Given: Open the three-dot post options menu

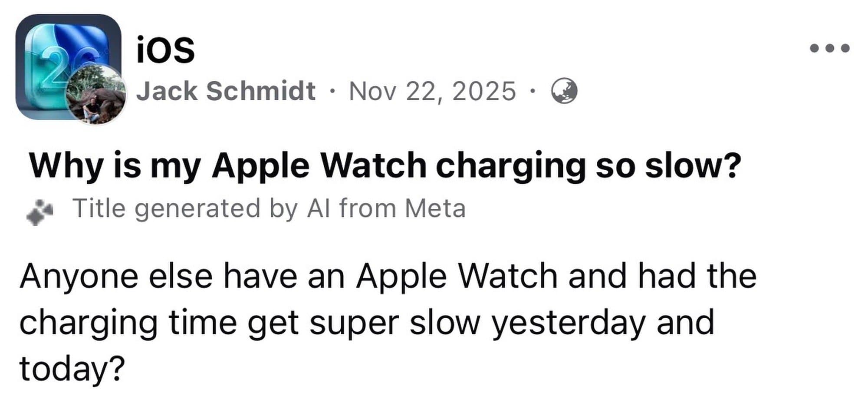Looking at the screenshot, I should [829, 48].
